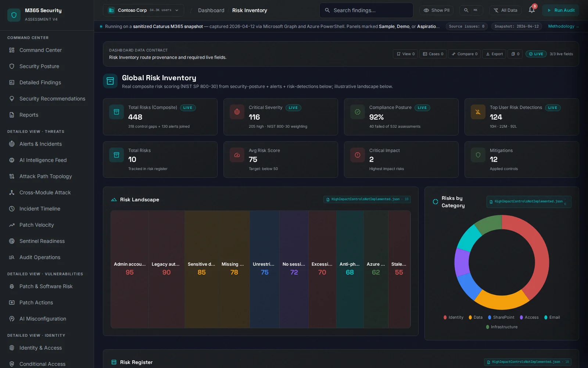
Task: Click the Compliance Posture card icon
Action: click(358, 112)
